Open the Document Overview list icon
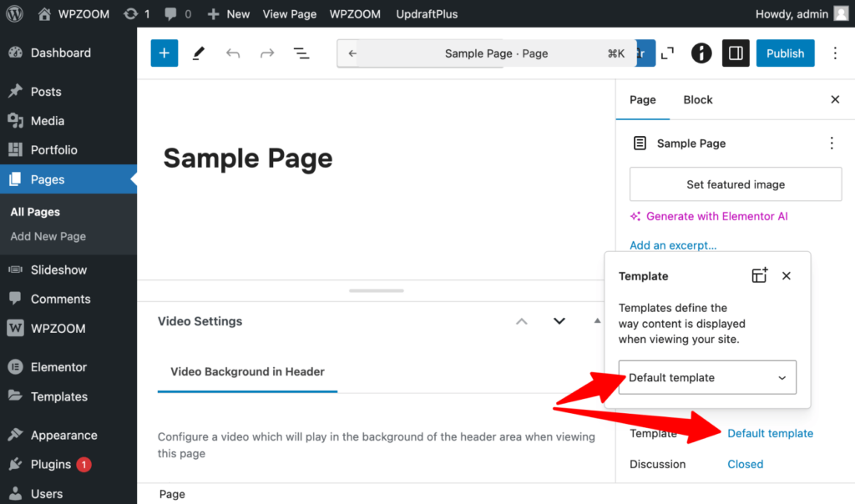The height and width of the screenshot is (504, 855). coord(301,53)
